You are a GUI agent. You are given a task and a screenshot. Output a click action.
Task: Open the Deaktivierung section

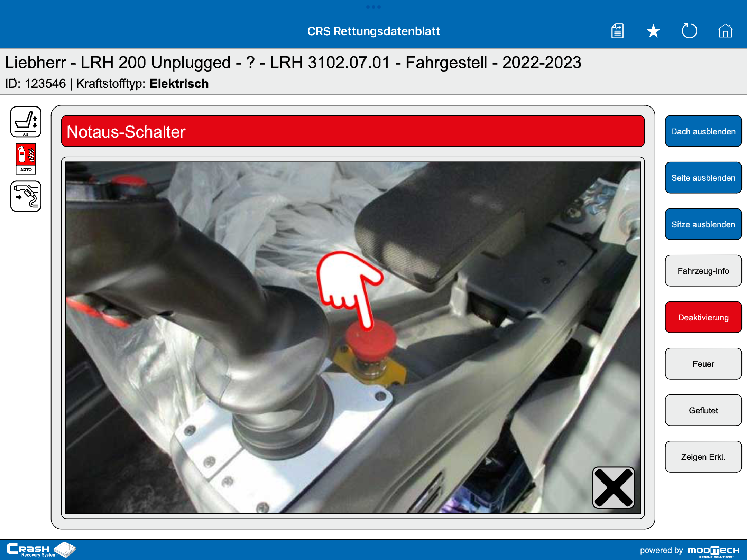tap(703, 317)
